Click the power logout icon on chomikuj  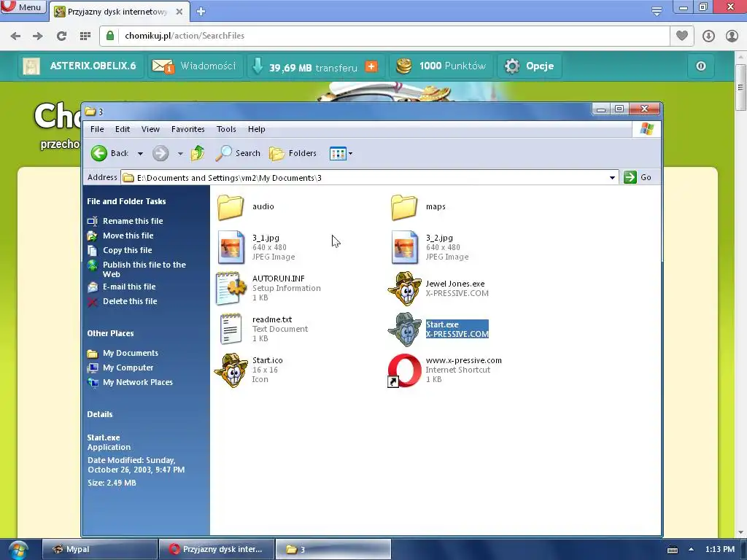[701, 66]
